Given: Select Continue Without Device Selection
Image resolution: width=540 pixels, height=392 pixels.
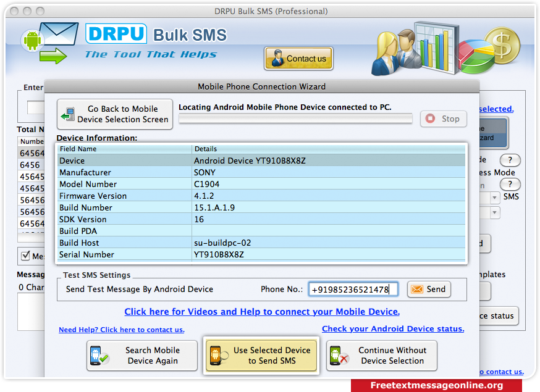Looking at the screenshot, I should coord(382,356).
